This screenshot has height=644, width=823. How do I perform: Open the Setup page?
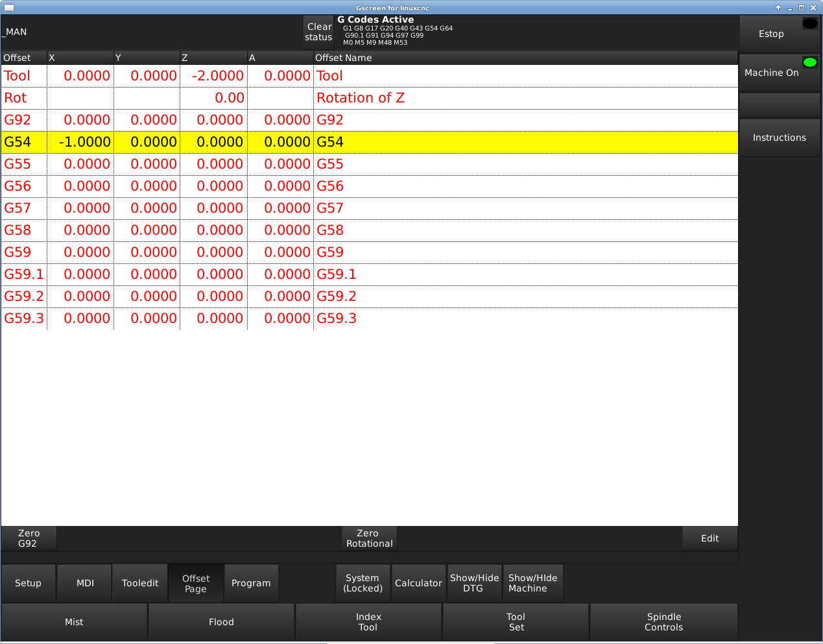28,583
